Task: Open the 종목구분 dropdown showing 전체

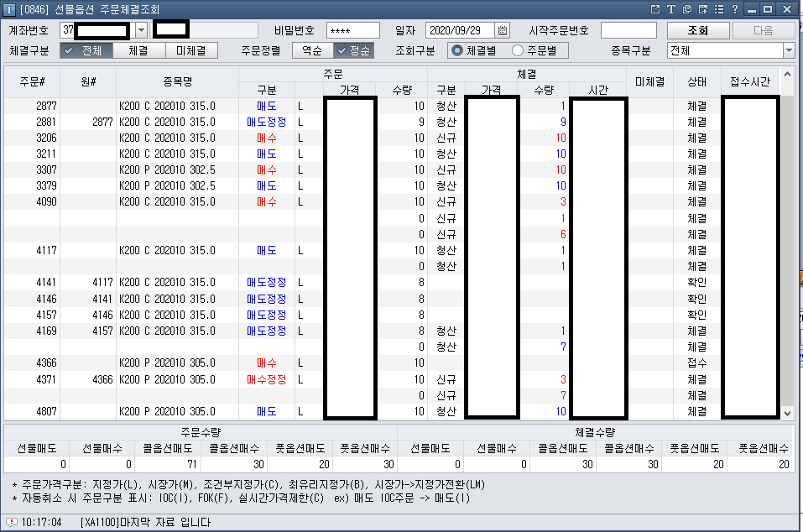Action: pos(788,50)
